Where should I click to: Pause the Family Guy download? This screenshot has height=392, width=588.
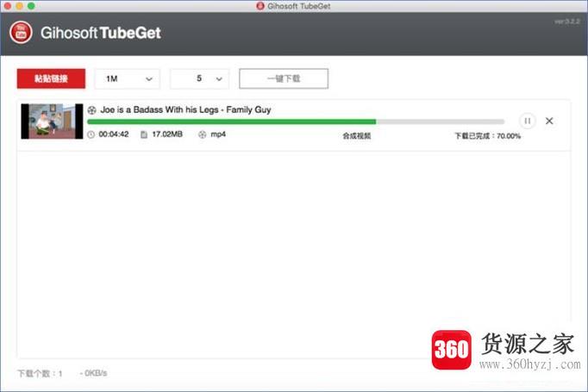(x=527, y=121)
